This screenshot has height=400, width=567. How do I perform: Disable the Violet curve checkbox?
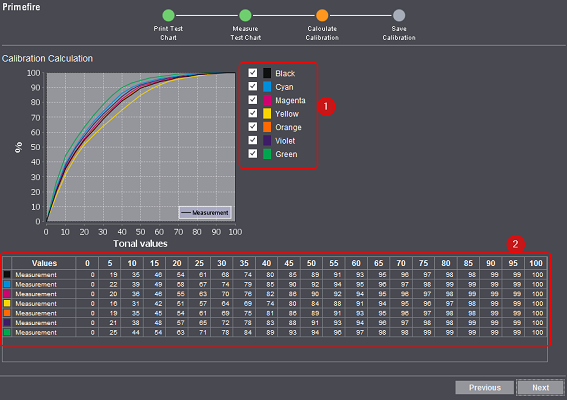253,140
